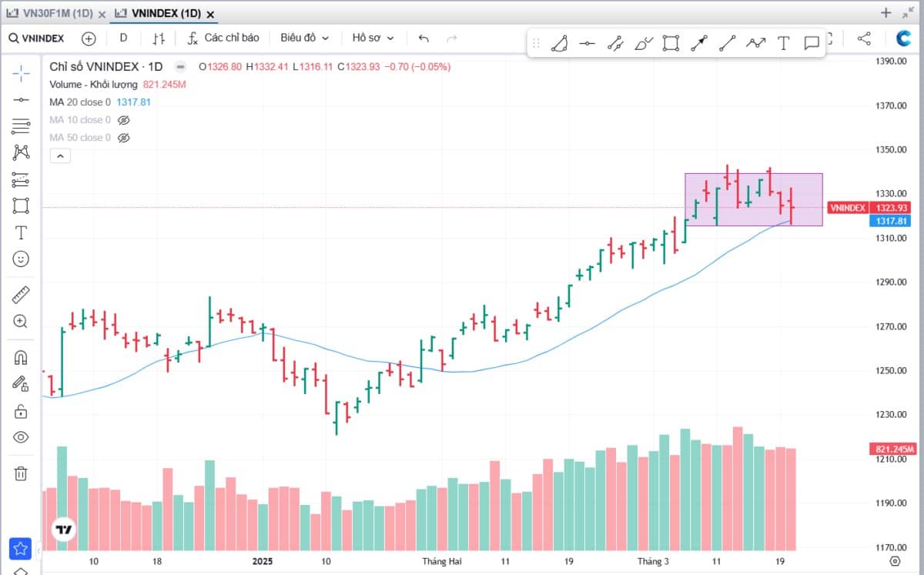Screen dimensions: 924x575
Task: Pick the brush tool in floating toolbar
Action: coord(560,43)
